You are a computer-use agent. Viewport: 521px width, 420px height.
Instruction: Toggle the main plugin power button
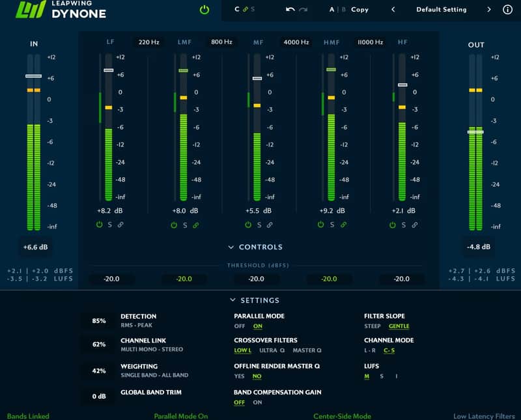[204, 10]
